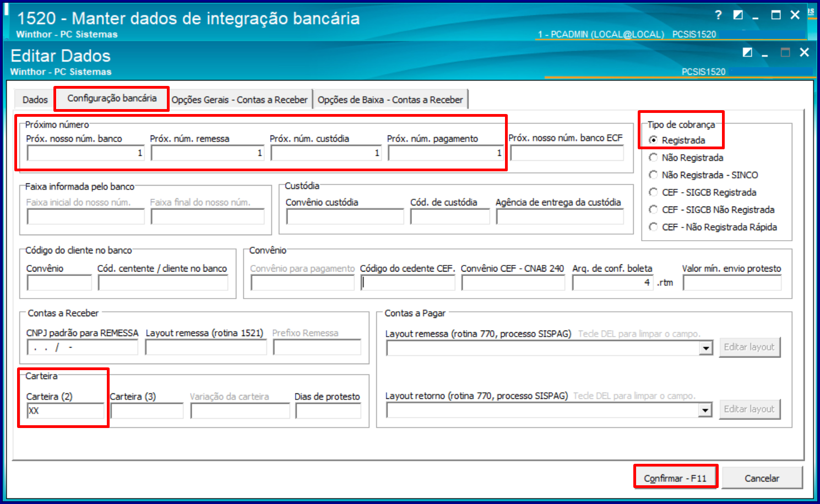820x504 pixels.
Task: Open the help question mark icon in main window
Action: (718, 15)
